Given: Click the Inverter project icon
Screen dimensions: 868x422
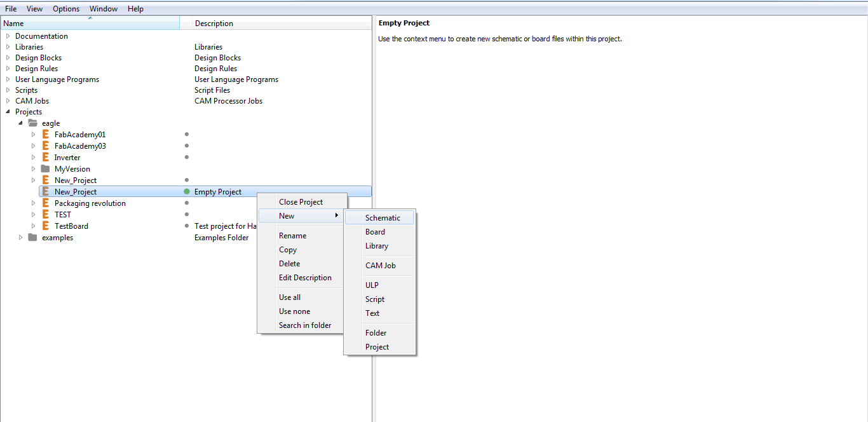Looking at the screenshot, I should [x=45, y=158].
